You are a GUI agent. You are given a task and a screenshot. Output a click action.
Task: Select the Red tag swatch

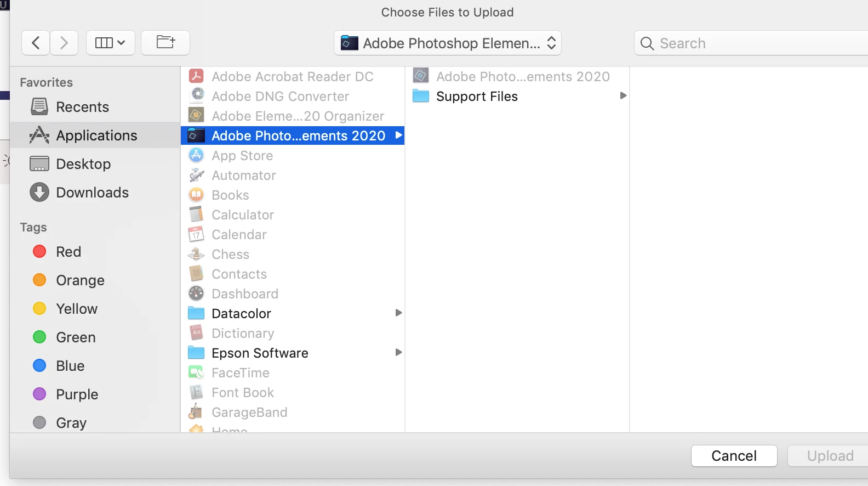coord(39,251)
